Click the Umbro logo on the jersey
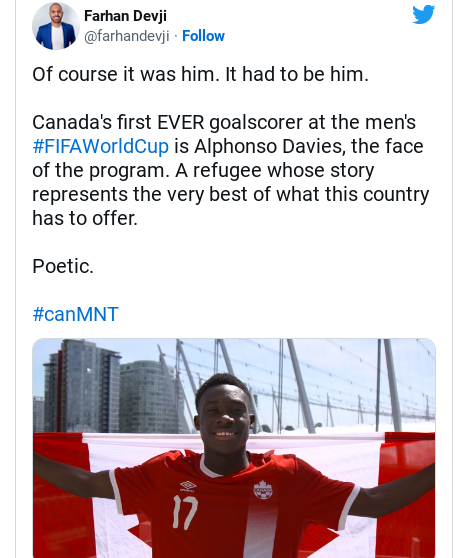 pos(188,486)
